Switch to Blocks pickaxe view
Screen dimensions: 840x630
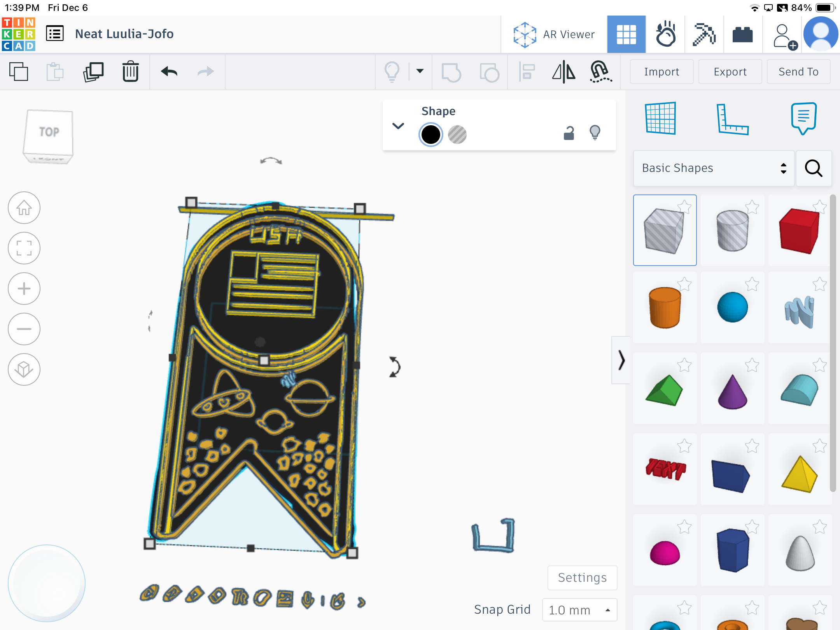704,34
